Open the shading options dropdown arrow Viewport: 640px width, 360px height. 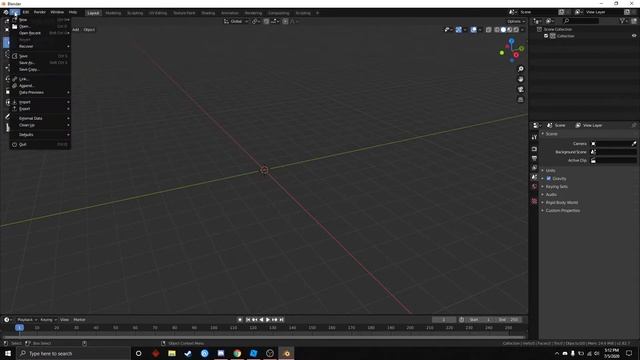pos(523,30)
